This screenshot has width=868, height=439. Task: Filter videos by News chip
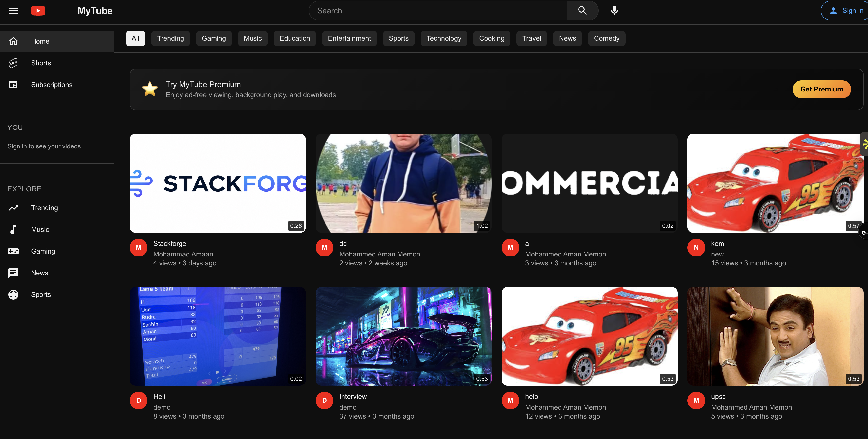coord(567,38)
